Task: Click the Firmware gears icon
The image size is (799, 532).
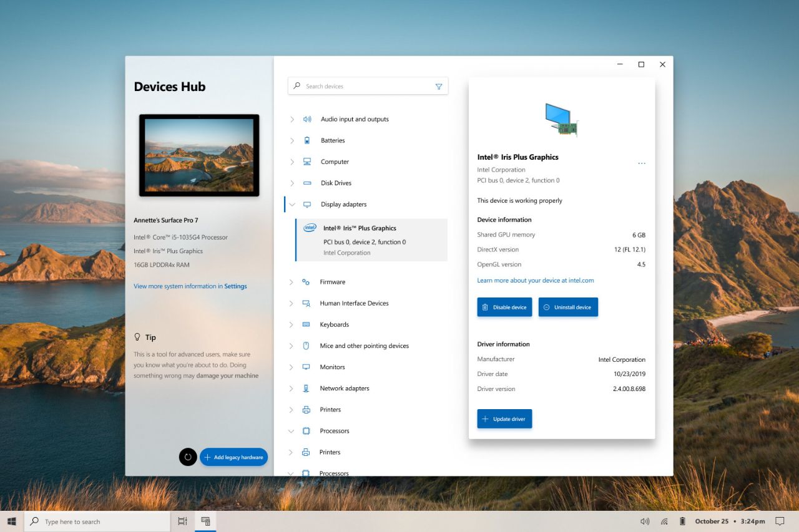Action: tap(306, 282)
